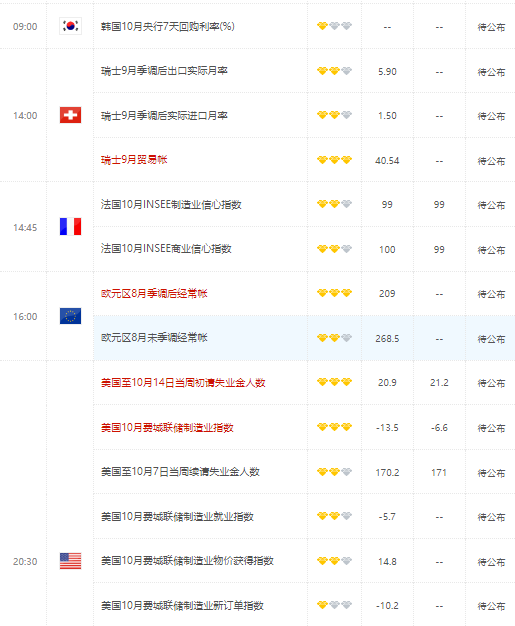Click importance diamonds for 韩国10月央行7天回购利率
515x626 pixels.
point(334,26)
